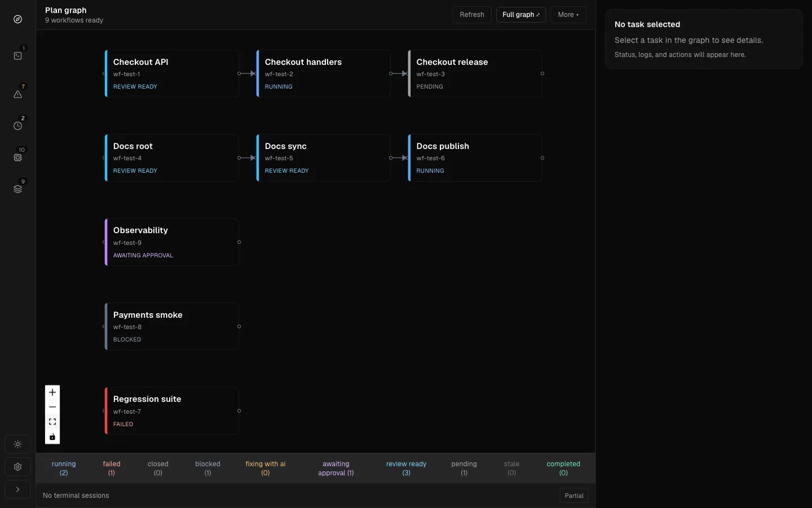Filter by running status

tap(64, 468)
